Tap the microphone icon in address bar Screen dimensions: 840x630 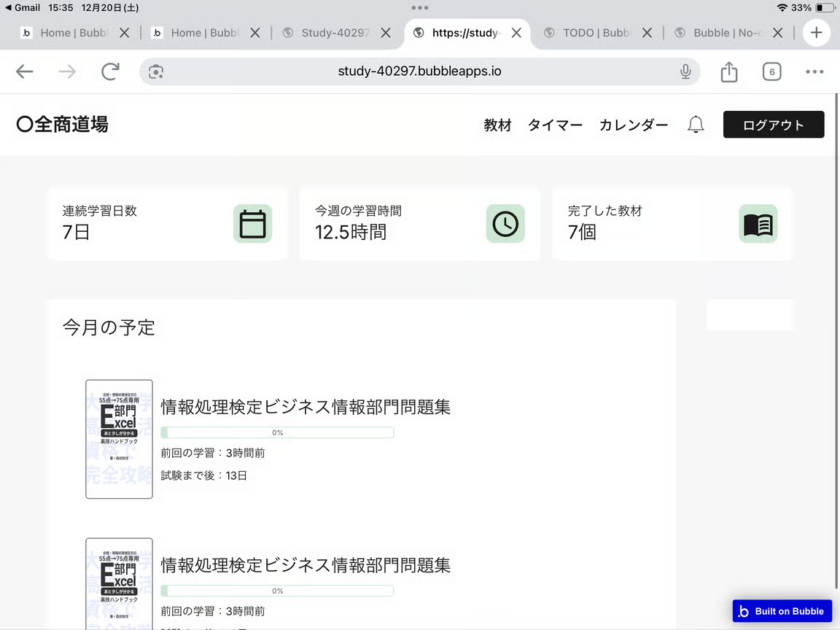(686, 72)
